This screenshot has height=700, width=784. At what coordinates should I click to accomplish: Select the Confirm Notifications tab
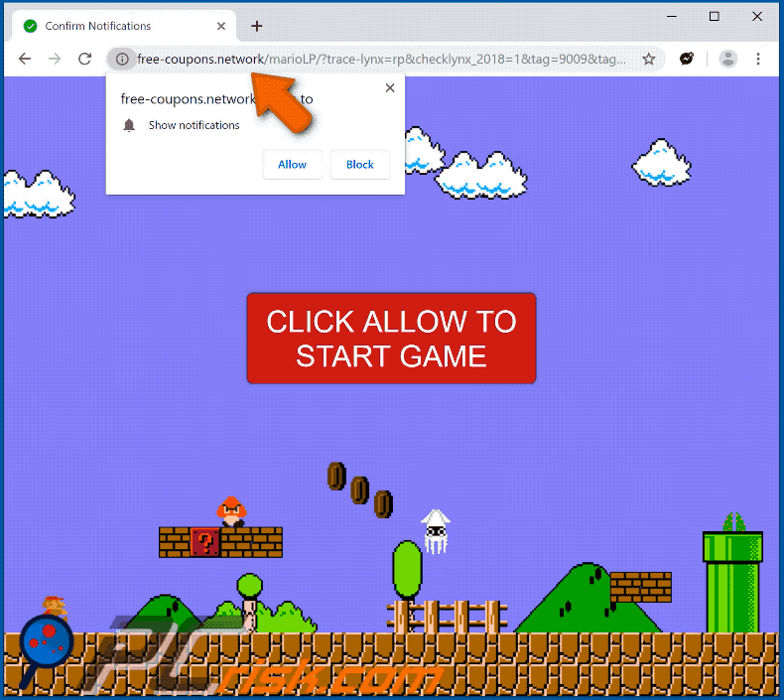123,26
